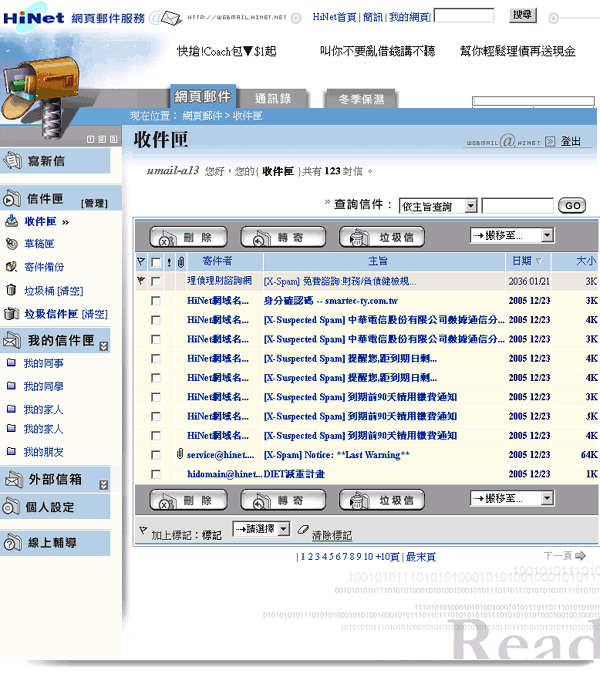The height and width of the screenshot is (674, 600).
Task: Expand the 外部信箱 section arrow
Action: 104,484
